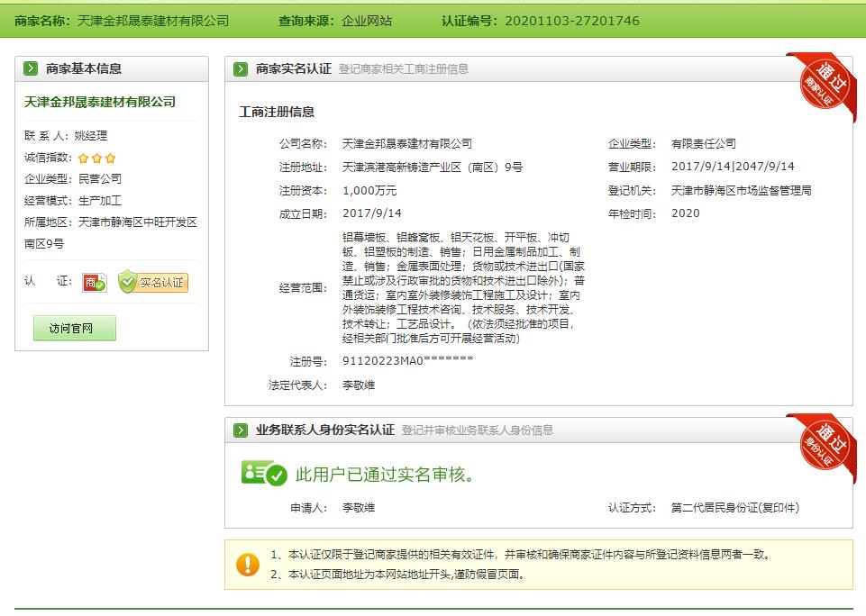This screenshot has height=616, width=866.
Task: Click the green arrow beside 商家基本信息
Action: pyautogui.click(x=32, y=68)
